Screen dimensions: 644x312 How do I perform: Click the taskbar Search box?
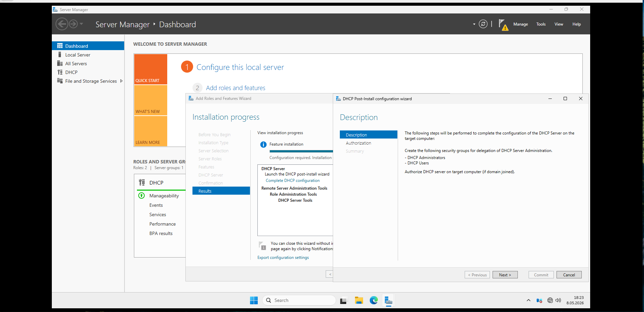click(299, 300)
